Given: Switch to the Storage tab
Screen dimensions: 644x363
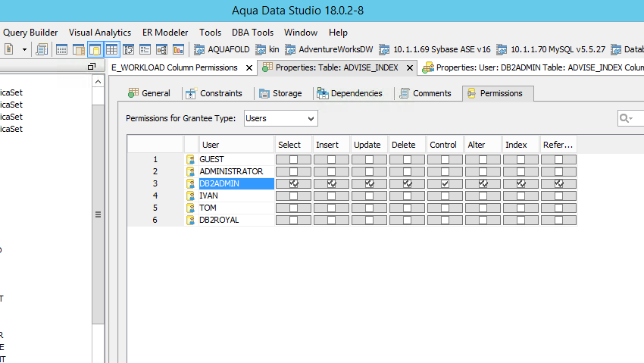Looking at the screenshot, I should pos(280,93).
